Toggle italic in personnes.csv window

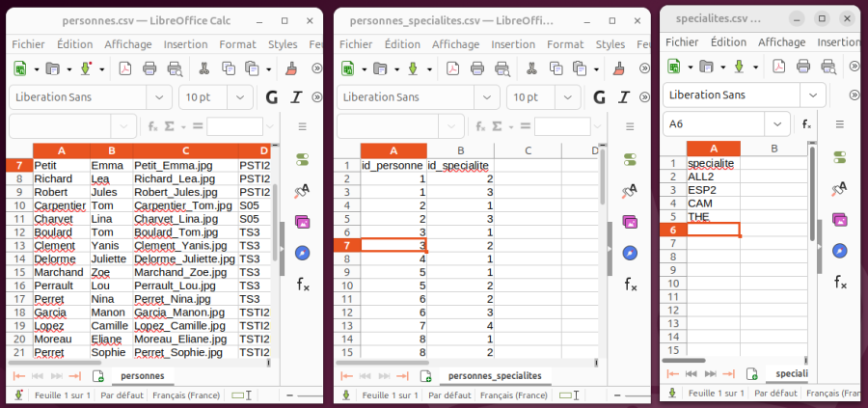tap(296, 97)
